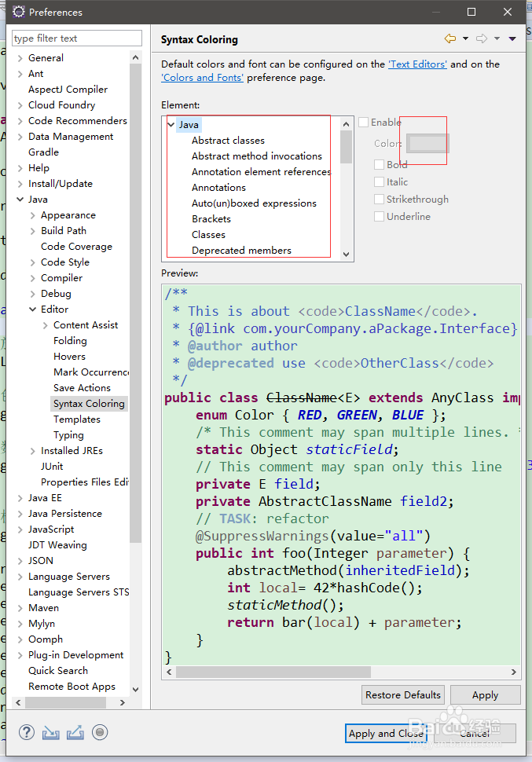Tick the Underline checkbox
This screenshot has width=532, height=762.
click(x=379, y=216)
